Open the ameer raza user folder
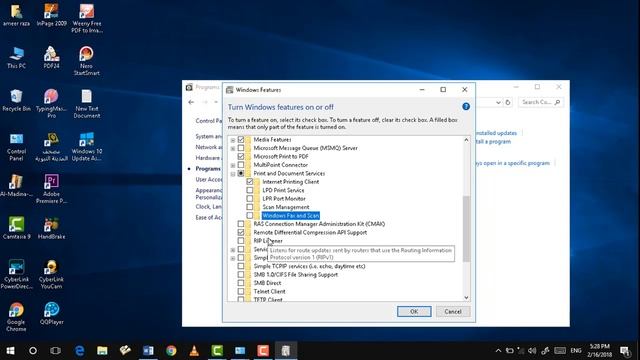640x360 pixels. click(x=16, y=15)
